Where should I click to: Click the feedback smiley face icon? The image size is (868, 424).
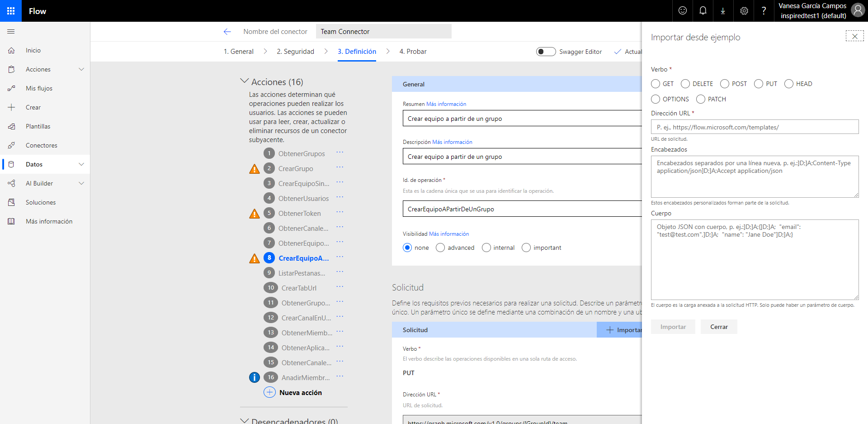[x=682, y=11]
